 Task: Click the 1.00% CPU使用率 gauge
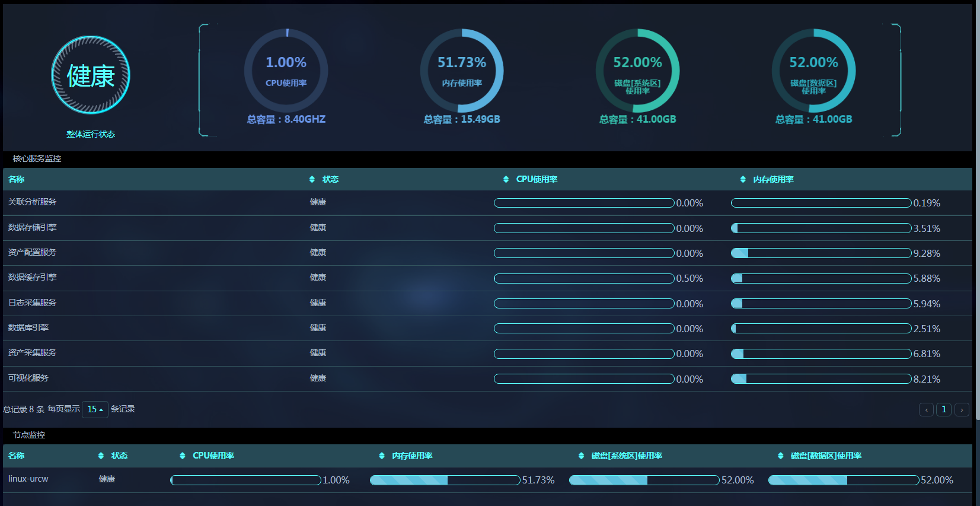(x=286, y=71)
